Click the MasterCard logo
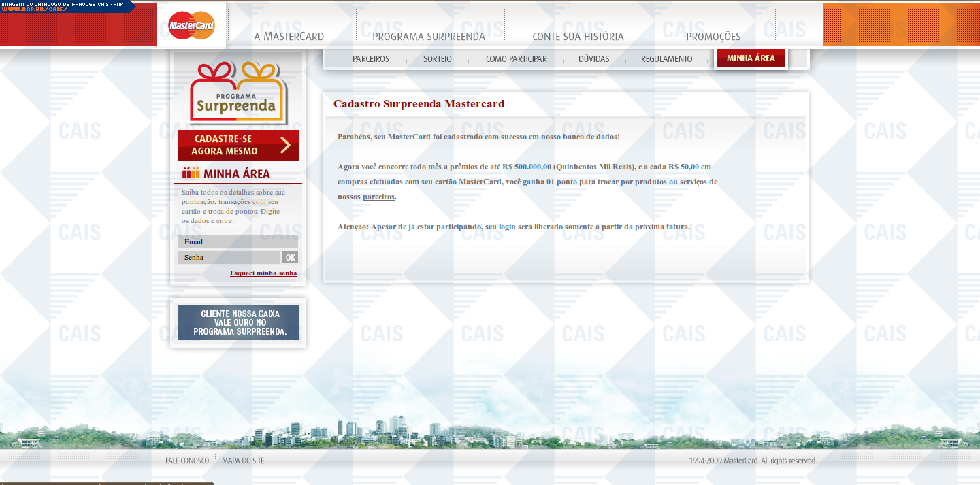Viewport: 980px width, 485px height. (x=191, y=26)
